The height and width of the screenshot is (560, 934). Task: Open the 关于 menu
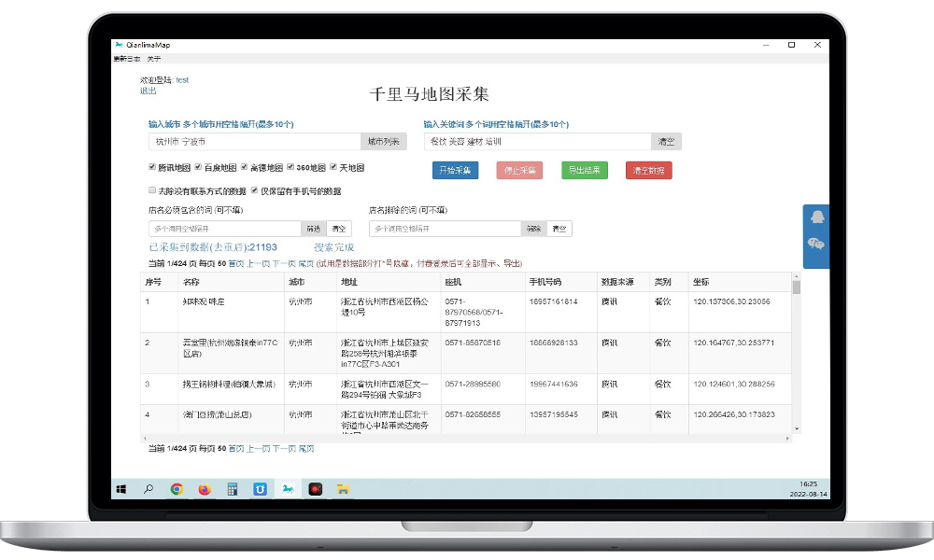[x=154, y=59]
